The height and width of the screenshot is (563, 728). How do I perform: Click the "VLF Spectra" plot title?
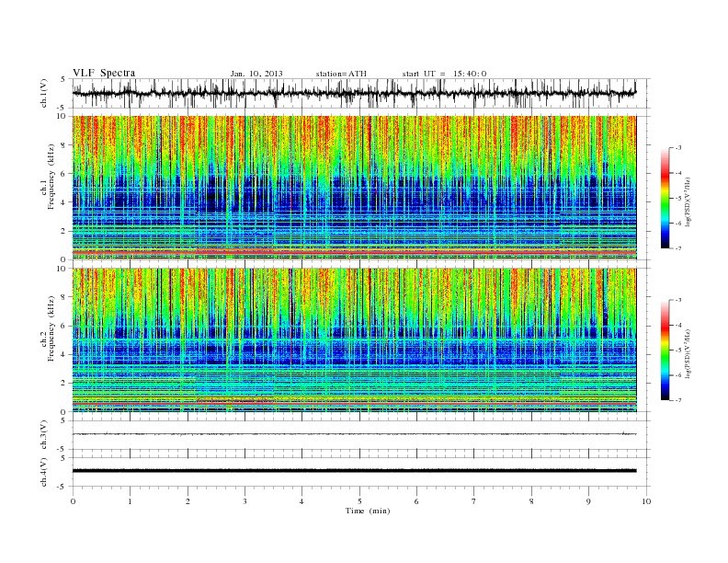104,73
